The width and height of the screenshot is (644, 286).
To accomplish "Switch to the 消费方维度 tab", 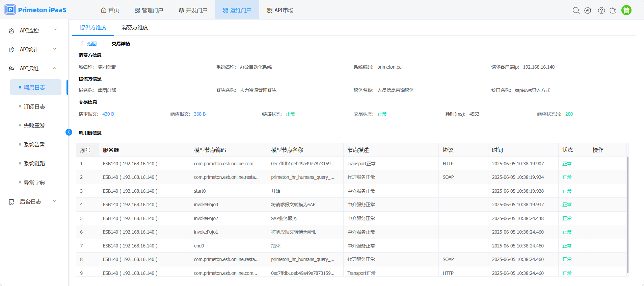I will (135, 28).
